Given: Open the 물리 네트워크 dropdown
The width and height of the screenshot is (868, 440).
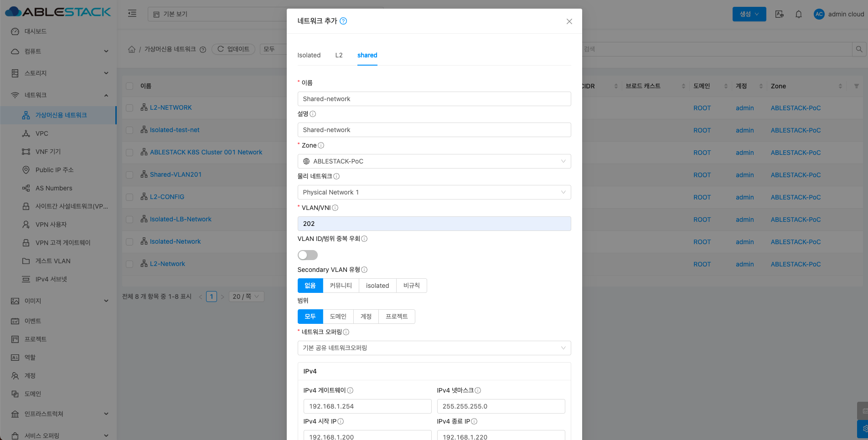Looking at the screenshot, I should point(434,192).
